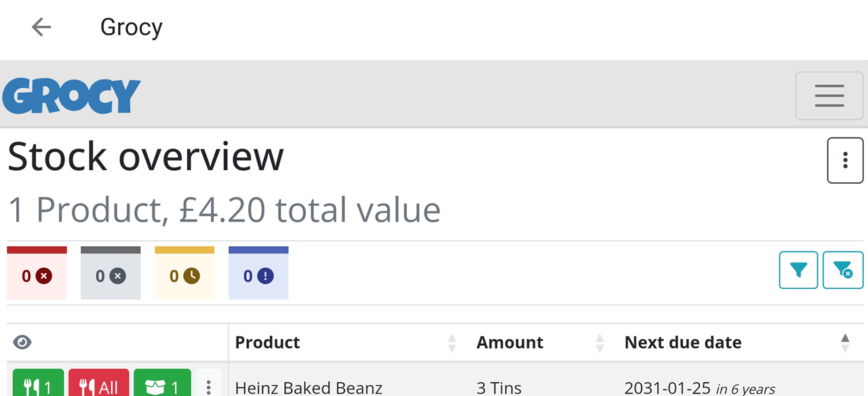Viewport: 868px width, 396px height.
Task: Toggle column visibility eye icon
Action: click(x=22, y=342)
